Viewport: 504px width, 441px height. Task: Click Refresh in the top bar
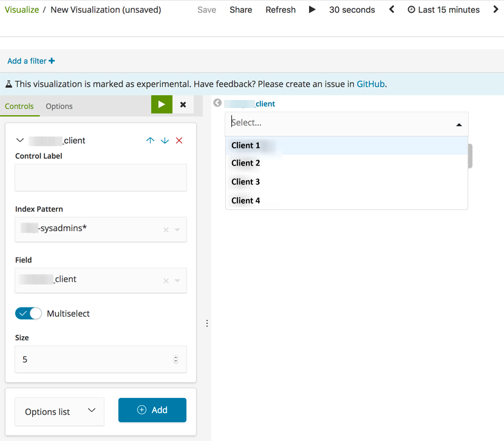281,10
